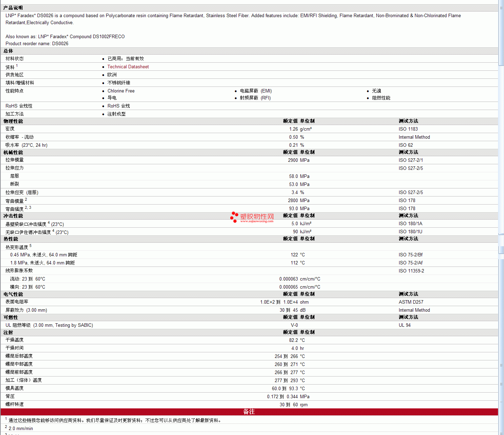Click the 悬壁梁缺口冲击强度 row label
The image size is (504, 435).
pyautogui.click(x=26, y=224)
